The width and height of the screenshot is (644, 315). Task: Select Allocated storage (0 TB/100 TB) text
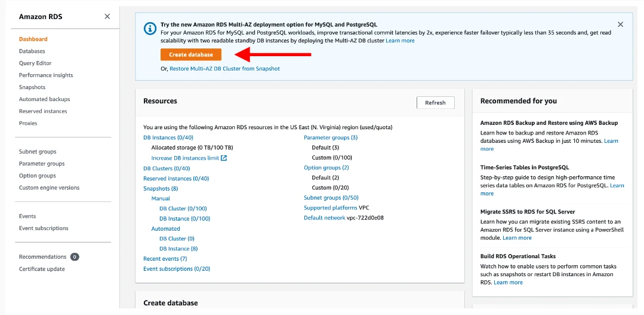192,147
